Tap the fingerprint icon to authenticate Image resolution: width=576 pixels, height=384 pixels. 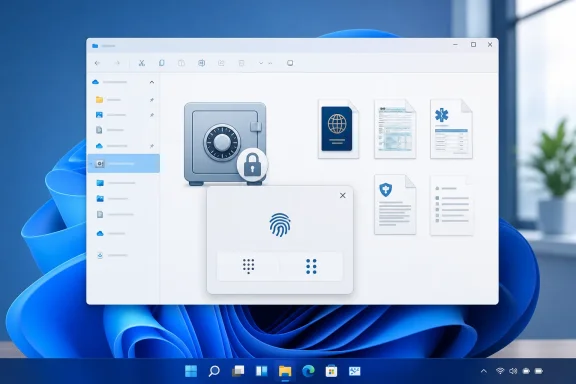(280, 225)
